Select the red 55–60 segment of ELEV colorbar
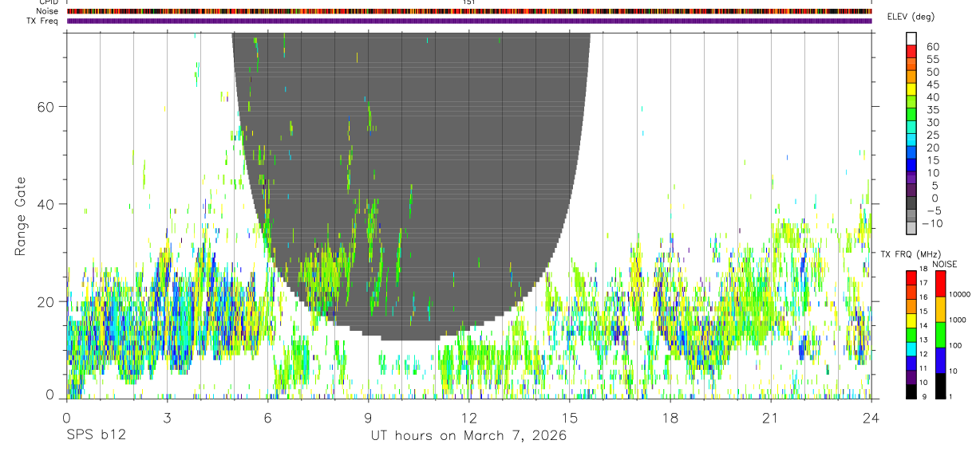 [911, 51]
